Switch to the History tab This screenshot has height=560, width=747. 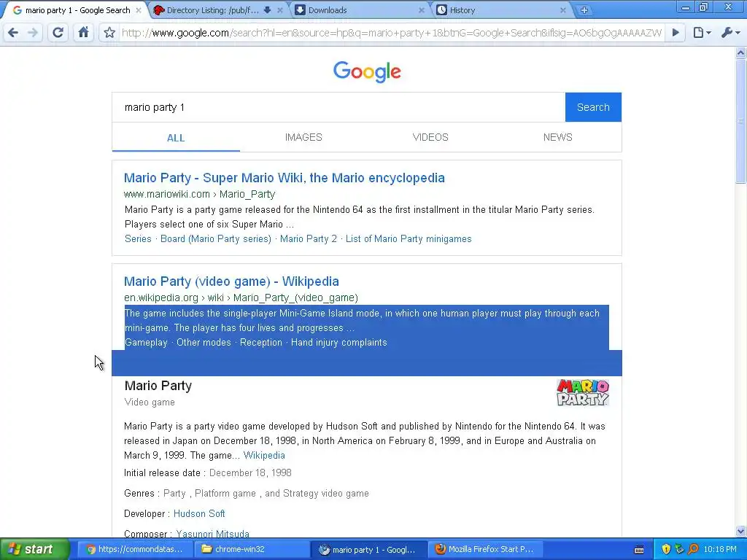click(x=500, y=10)
